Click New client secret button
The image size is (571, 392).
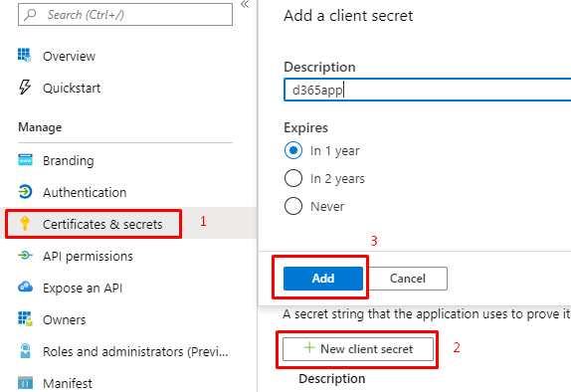coord(358,349)
